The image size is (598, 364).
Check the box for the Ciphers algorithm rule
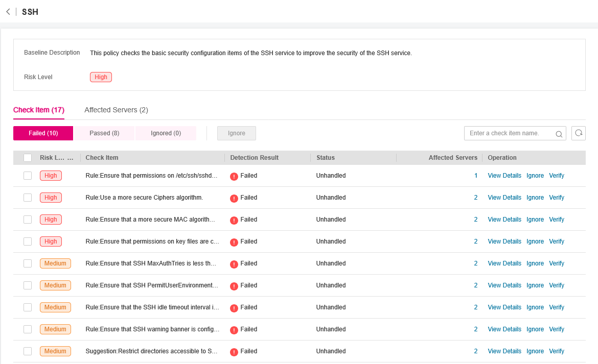[28, 198]
